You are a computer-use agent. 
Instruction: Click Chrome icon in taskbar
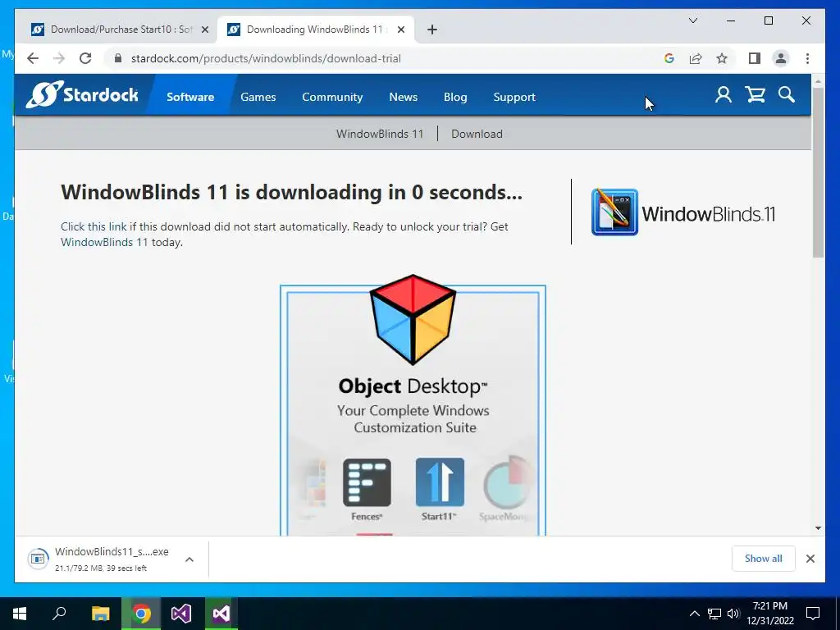[141, 613]
